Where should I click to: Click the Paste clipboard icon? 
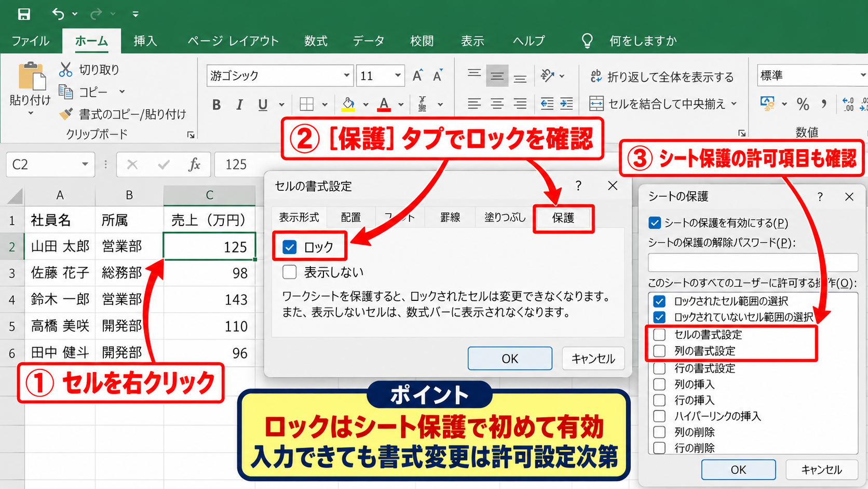(32, 76)
